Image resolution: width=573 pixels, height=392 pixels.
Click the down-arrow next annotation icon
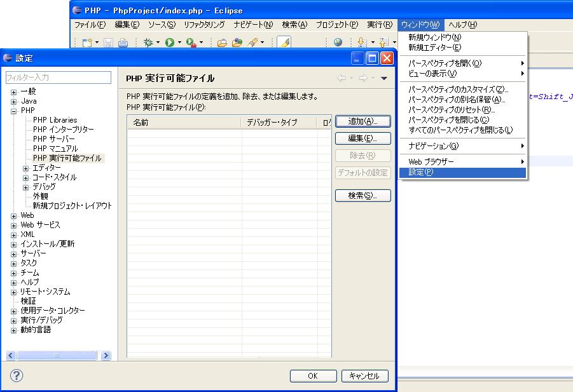(x=362, y=43)
